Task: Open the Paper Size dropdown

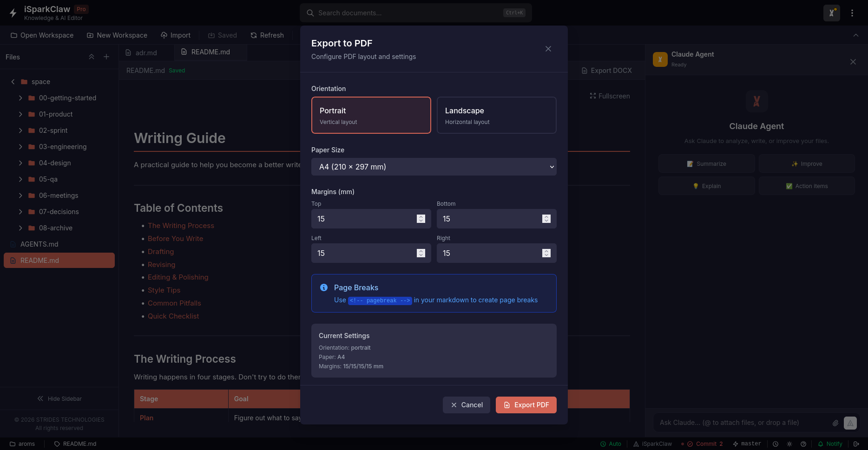Action: [434, 167]
